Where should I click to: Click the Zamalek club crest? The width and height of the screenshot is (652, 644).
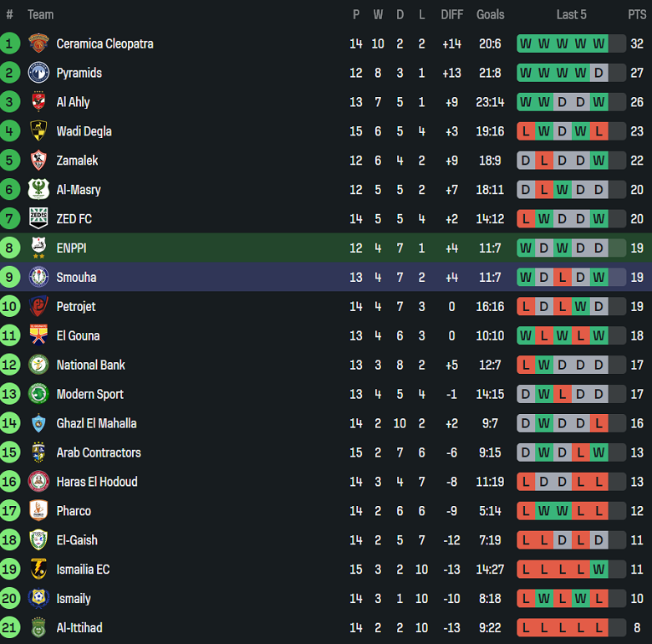[x=38, y=161]
